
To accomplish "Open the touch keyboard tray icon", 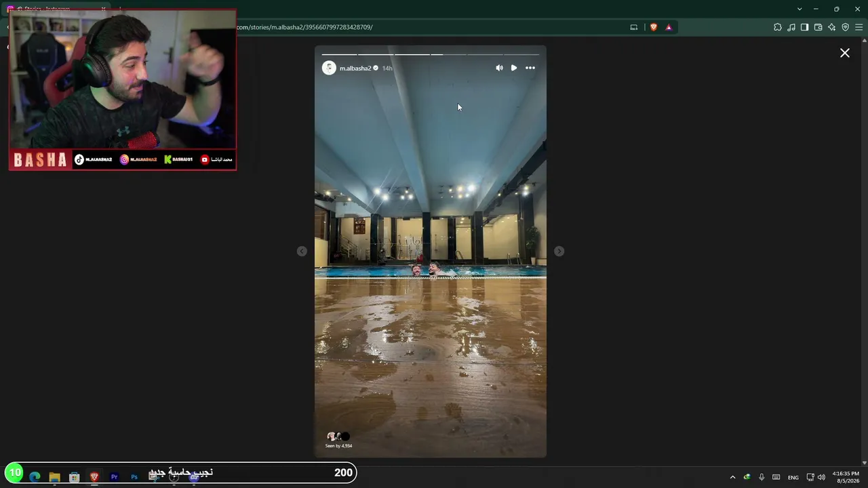I will pos(776,477).
